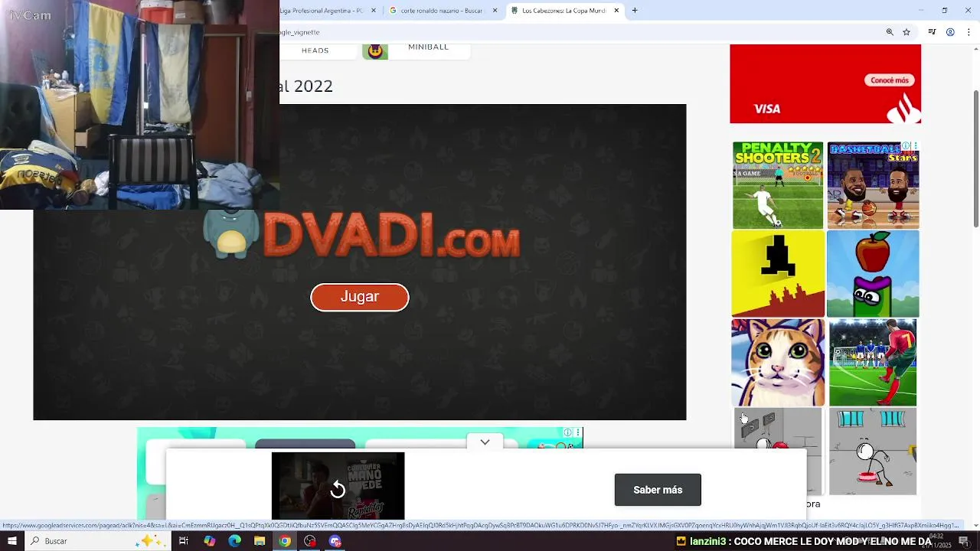Open the Chrome profile avatar icon
The image size is (980, 551).
pyautogui.click(x=950, y=32)
